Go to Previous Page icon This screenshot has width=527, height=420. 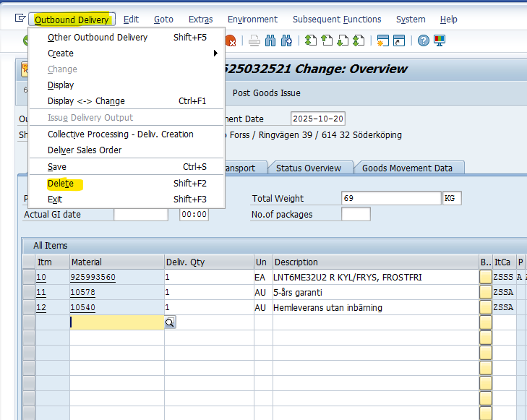coord(327,40)
